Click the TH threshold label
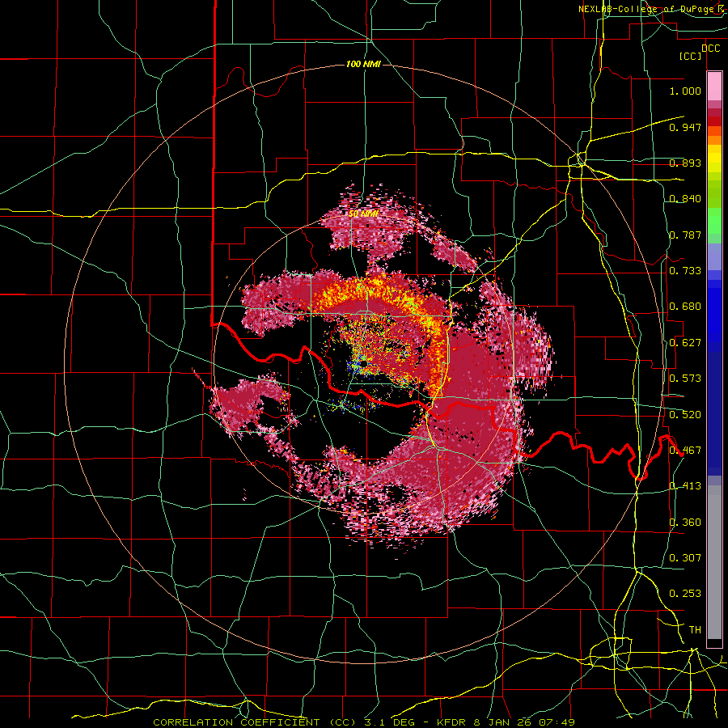 click(x=695, y=630)
